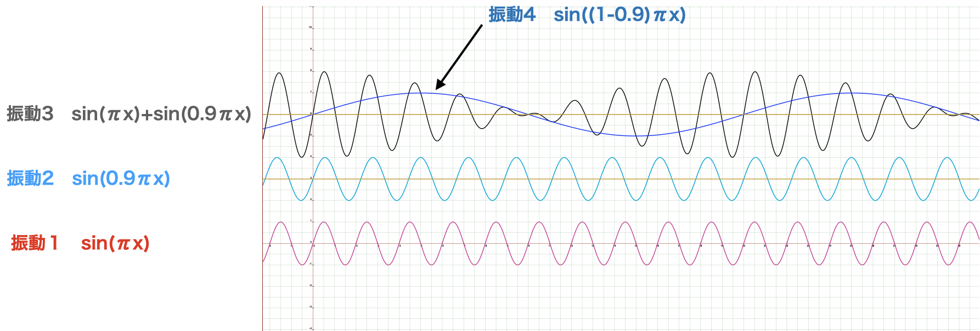Select the sin(πx)+sin(0.9πx) formula
The image size is (980, 331).
(161, 114)
